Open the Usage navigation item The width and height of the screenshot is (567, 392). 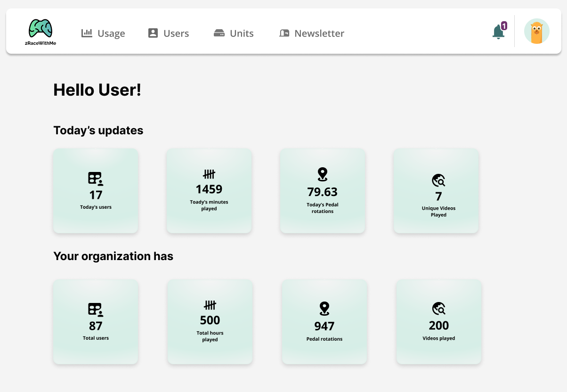click(x=103, y=33)
